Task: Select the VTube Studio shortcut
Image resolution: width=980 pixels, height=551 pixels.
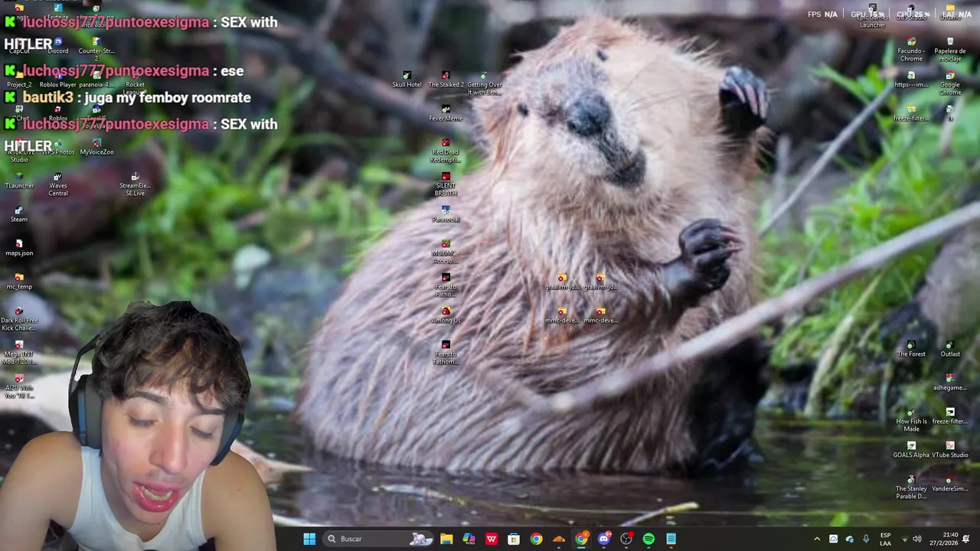Action: [x=950, y=450]
